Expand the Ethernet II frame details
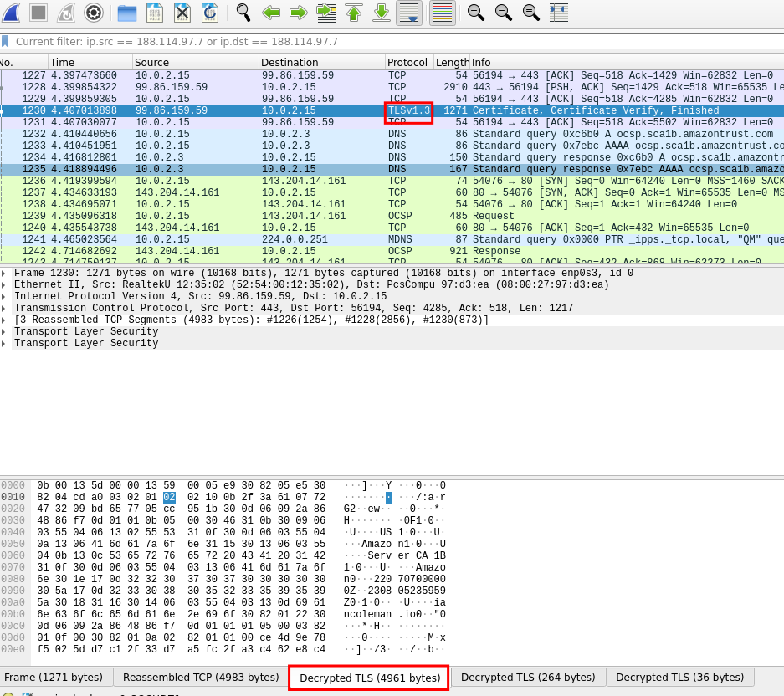 4,284
